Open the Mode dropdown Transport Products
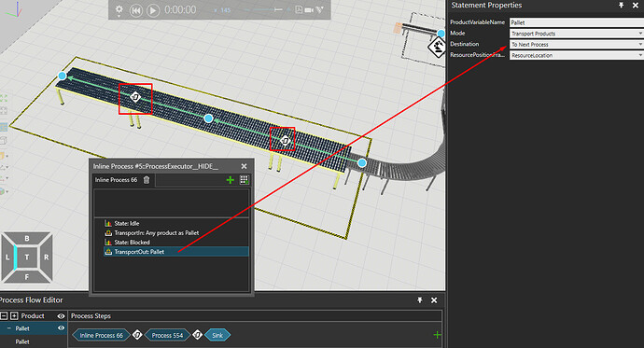This screenshot has width=644, height=348. click(x=576, y=34)
